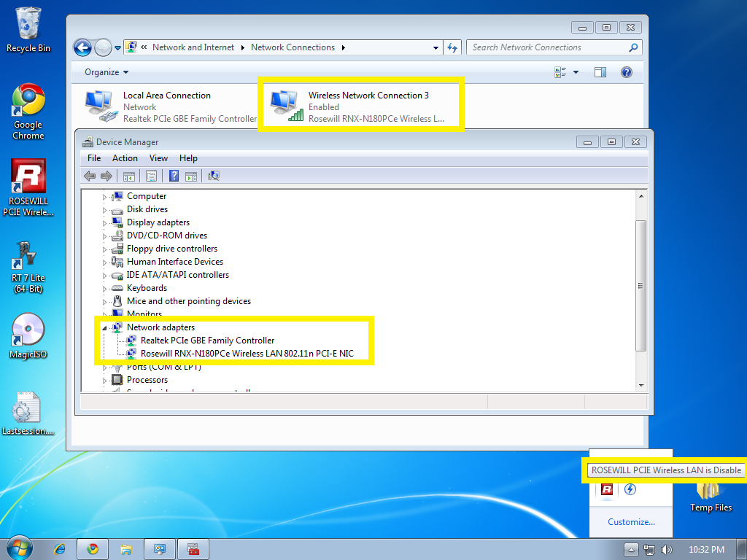Switch to Chrome on the taskbar
The width and height of the screenshot is (747, 560).
93,550
